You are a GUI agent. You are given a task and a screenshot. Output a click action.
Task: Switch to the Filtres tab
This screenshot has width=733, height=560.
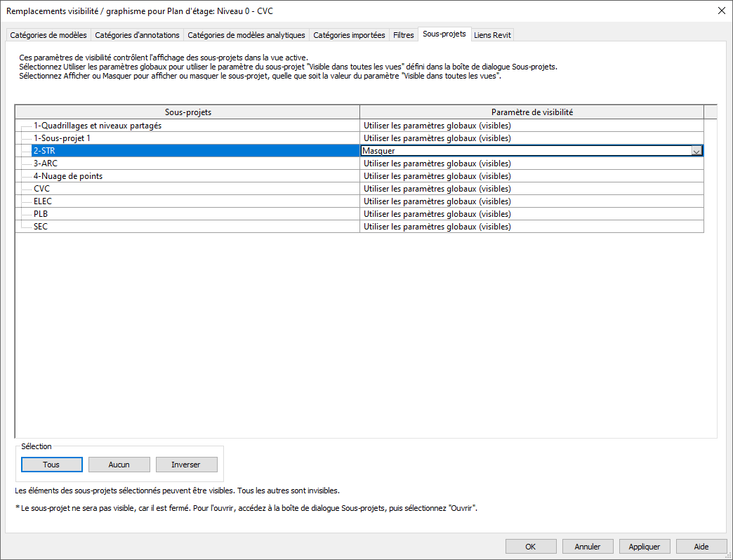tap(403, 35)
